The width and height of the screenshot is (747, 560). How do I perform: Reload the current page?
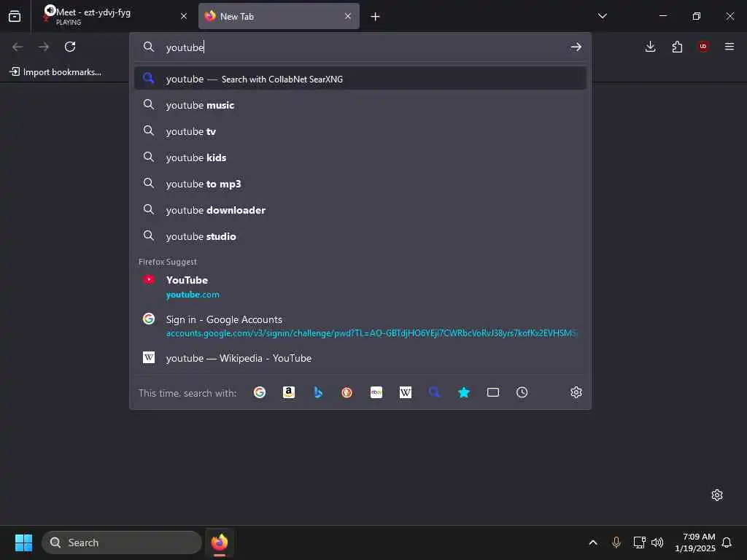coord(70,47)
